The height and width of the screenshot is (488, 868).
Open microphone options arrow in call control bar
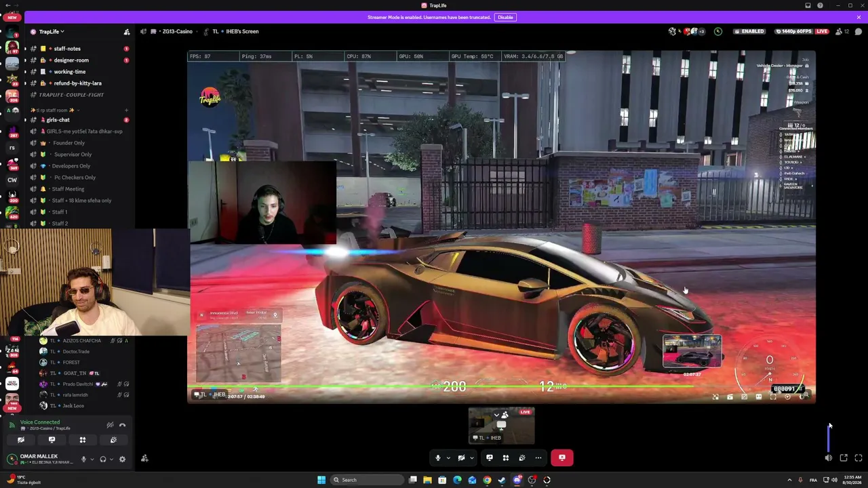(x=448, y=457)
